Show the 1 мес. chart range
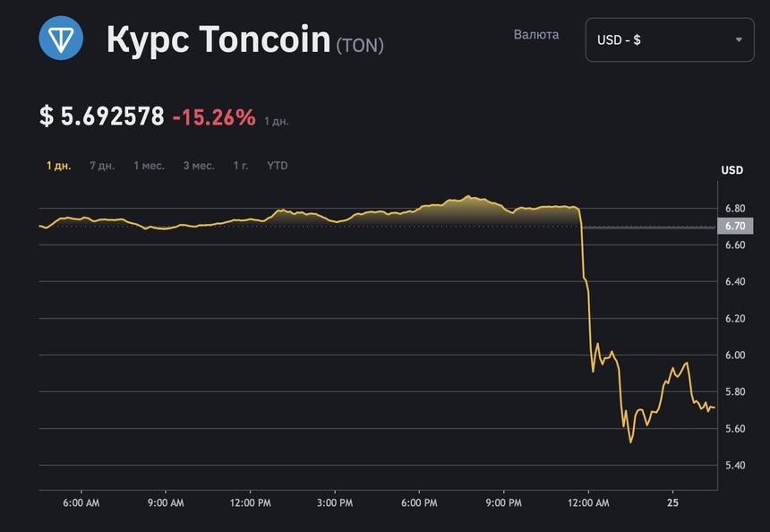Image resolution: width=770 pixels, height=532 pixels. click(149, 166)
